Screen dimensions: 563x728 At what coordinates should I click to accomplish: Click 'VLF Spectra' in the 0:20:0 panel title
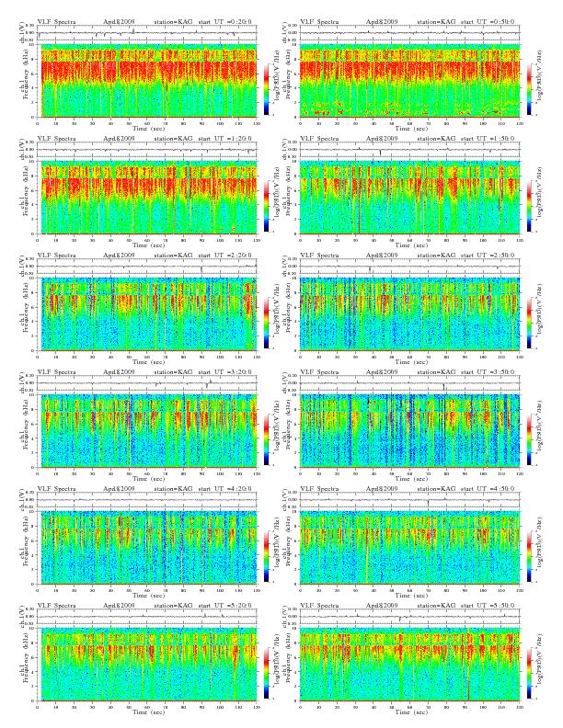tap(57, 22)
